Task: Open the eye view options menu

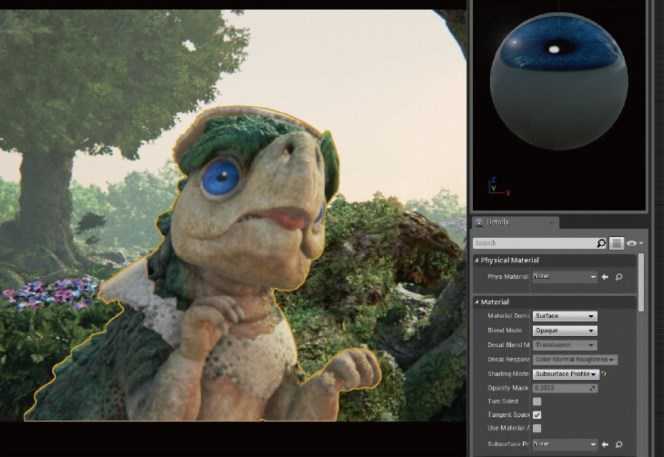Action: click(x=634, y=243)
